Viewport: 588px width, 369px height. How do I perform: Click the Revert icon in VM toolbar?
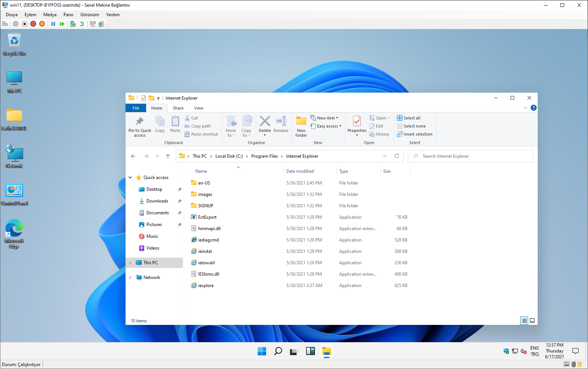click(82, 24)
